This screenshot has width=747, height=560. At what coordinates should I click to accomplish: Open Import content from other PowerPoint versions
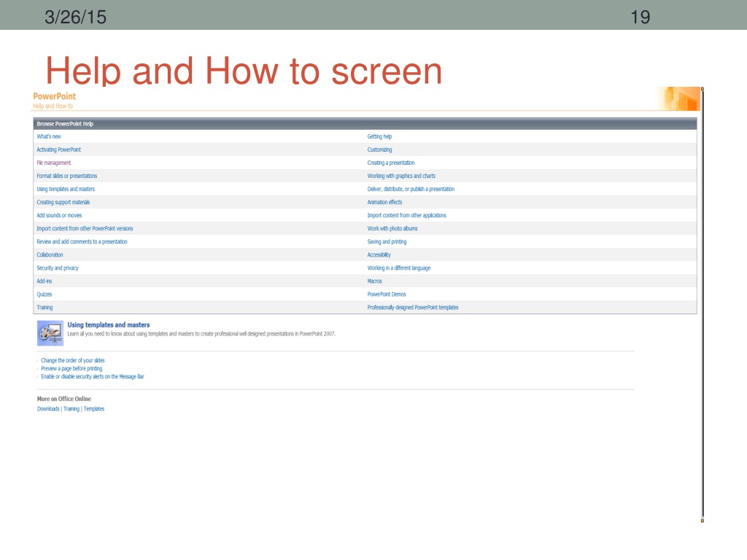(x=85, y=228)
